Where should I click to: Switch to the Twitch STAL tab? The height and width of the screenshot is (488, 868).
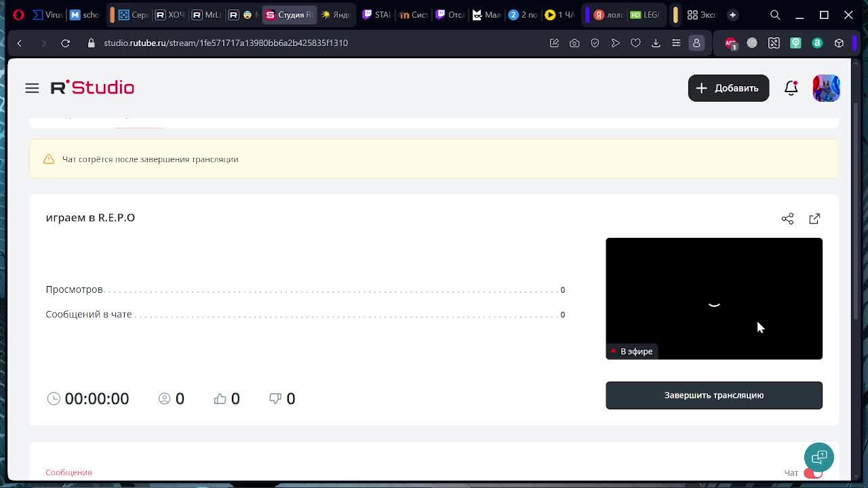pyautogui.click(x=376, y=14)
